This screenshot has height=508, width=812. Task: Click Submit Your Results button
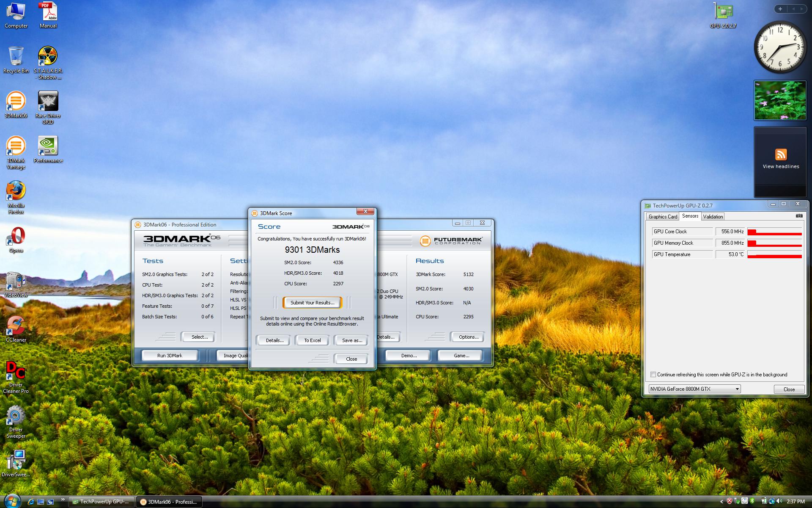pyautogui.click(x=313, y=303)
